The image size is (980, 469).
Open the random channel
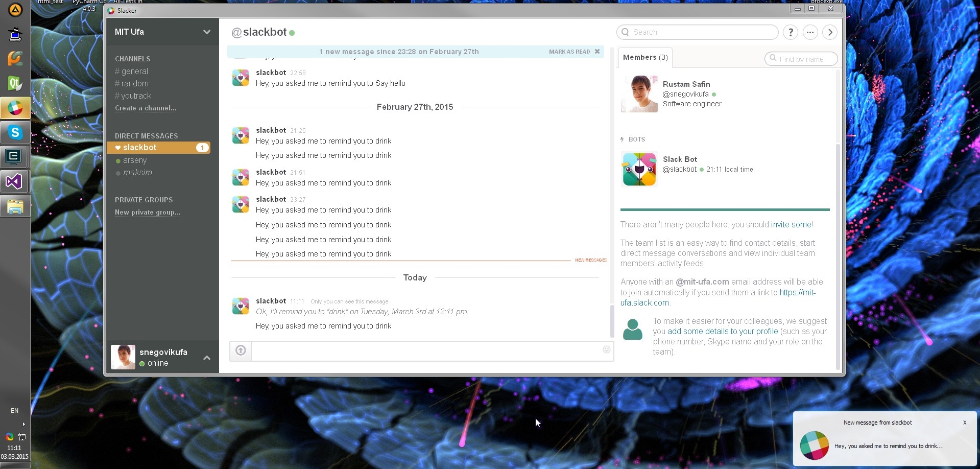tap(132, 84)
